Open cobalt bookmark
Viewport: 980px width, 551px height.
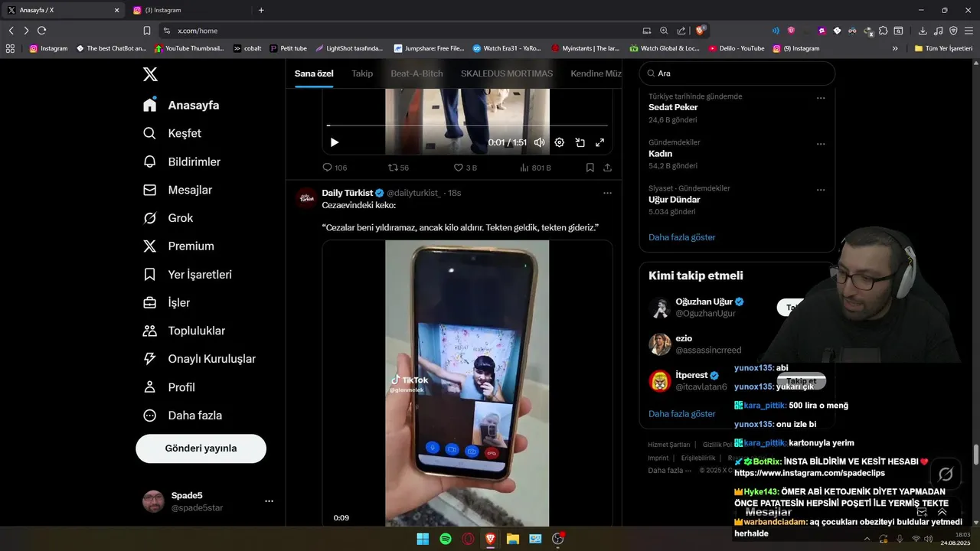coord(247,48)
